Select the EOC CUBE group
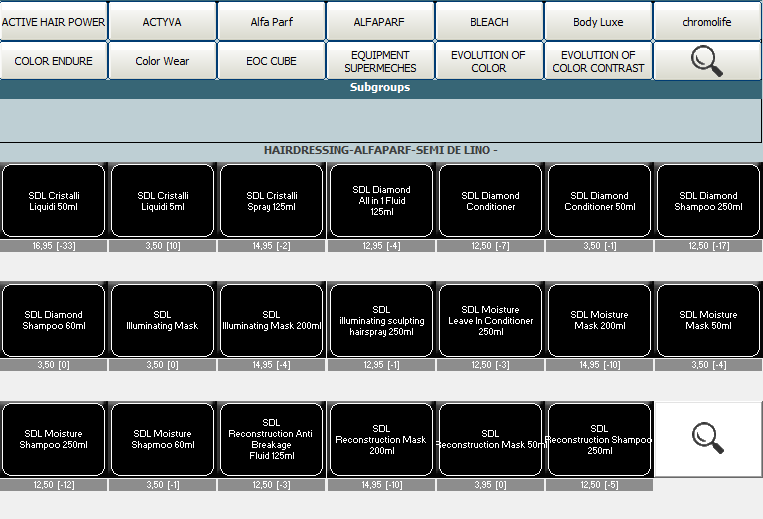This screenshot has height=519, width=763. 271,61
